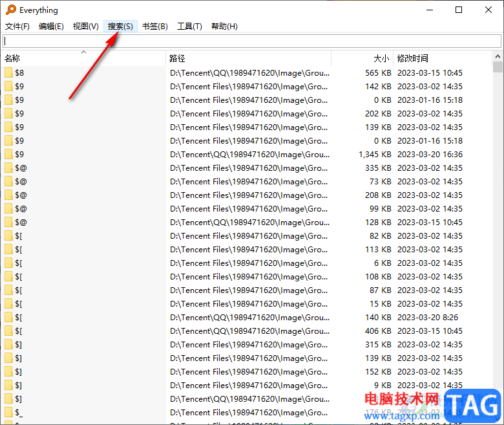Click into the search input box
504x425 pixels.
click(x=252, y=41)
